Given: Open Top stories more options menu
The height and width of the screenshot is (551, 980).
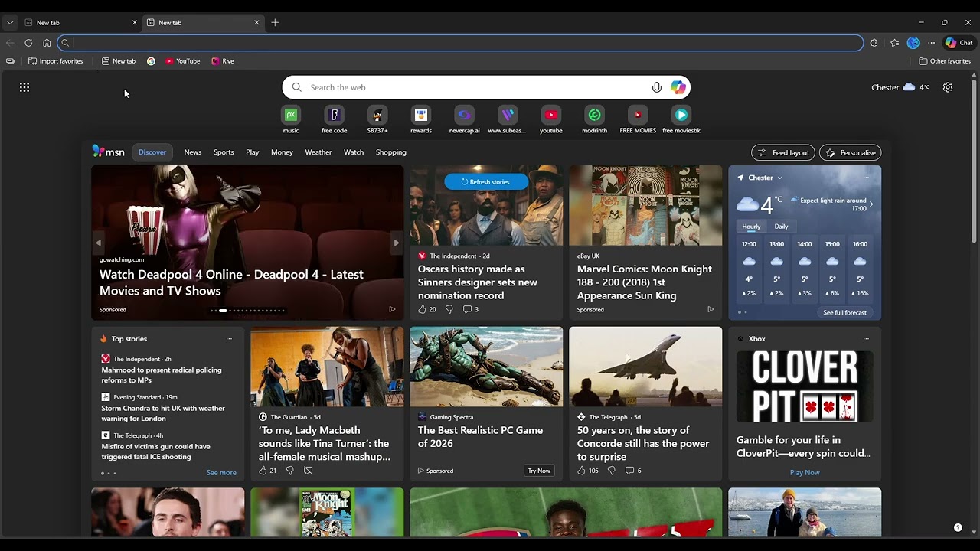Looking at the screenshot, I should 229,339.
